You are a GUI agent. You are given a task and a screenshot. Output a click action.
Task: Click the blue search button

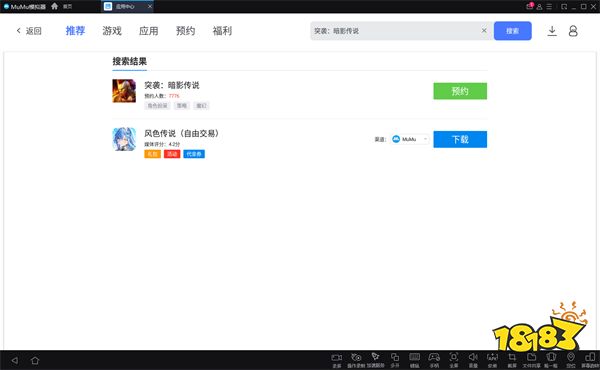512,31
